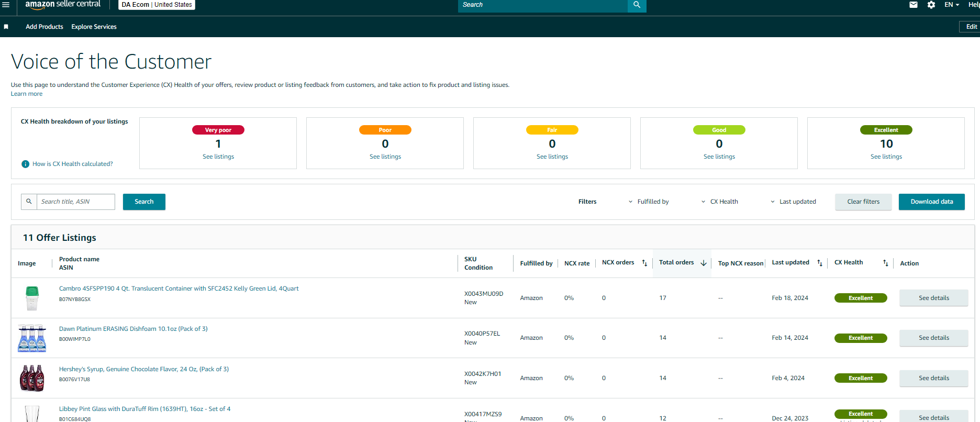The width and height of the screenshot is (980, 422).
Task: Open the messages mail icon
Action: point(914,5)
